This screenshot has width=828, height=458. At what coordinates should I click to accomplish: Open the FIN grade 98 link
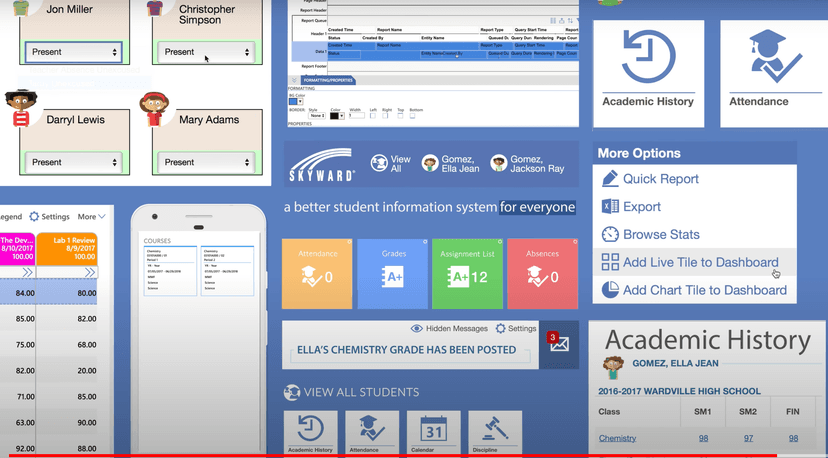[793, 438]
